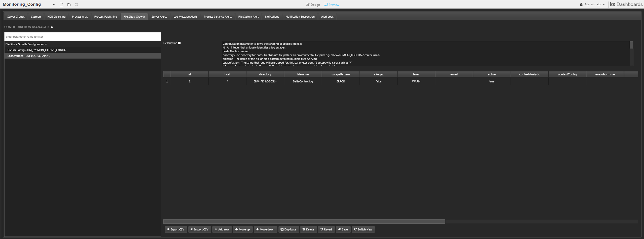The height and width of the screenshot is (239, 644).
Task: Click the level column header
Action: (x=416, y=74)
